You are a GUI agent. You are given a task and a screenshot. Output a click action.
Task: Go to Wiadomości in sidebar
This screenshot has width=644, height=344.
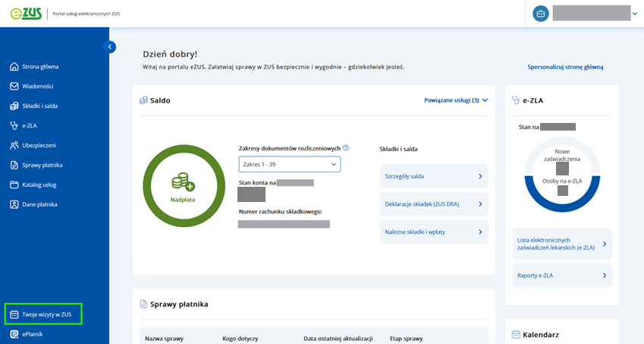click(37, 87)
